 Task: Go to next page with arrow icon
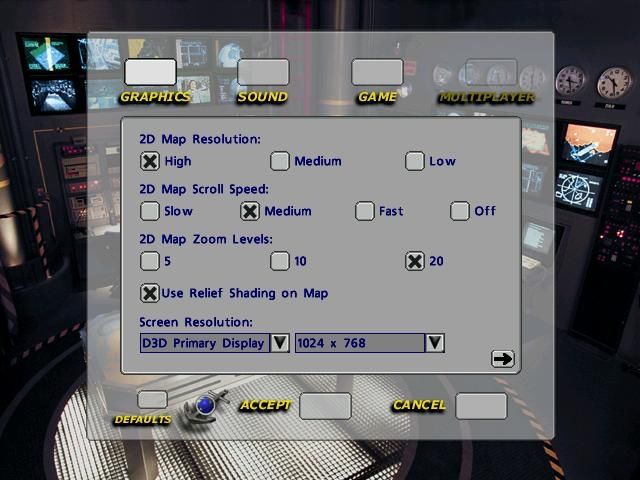502,359
